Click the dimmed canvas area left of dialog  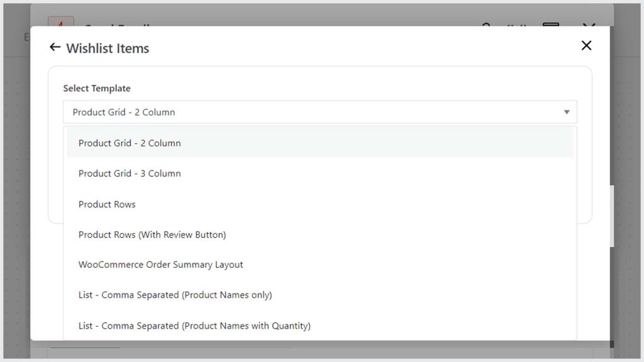coord(17,206)
